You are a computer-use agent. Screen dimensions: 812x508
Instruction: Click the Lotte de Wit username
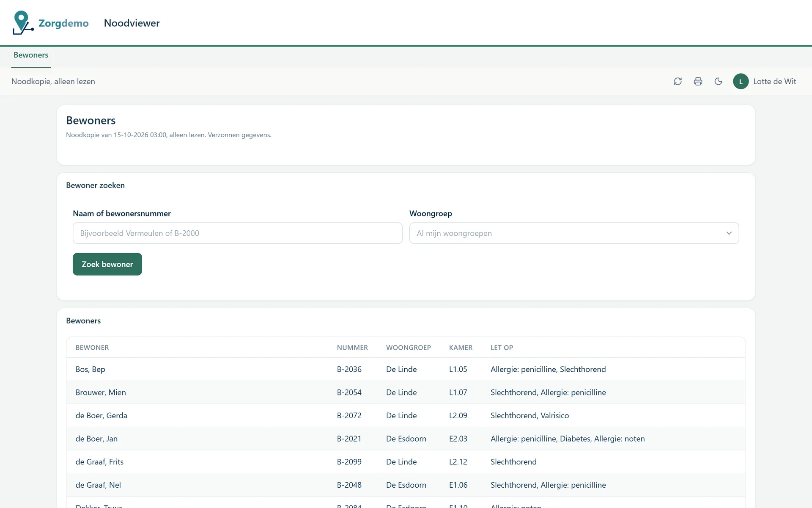[x=774, y=81]
